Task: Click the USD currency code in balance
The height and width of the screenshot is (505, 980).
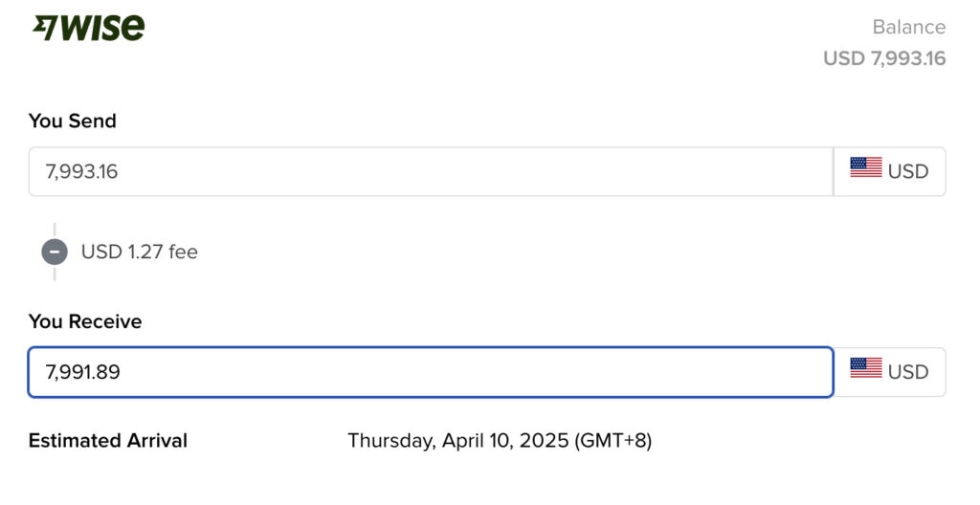Action: [843, 58]
